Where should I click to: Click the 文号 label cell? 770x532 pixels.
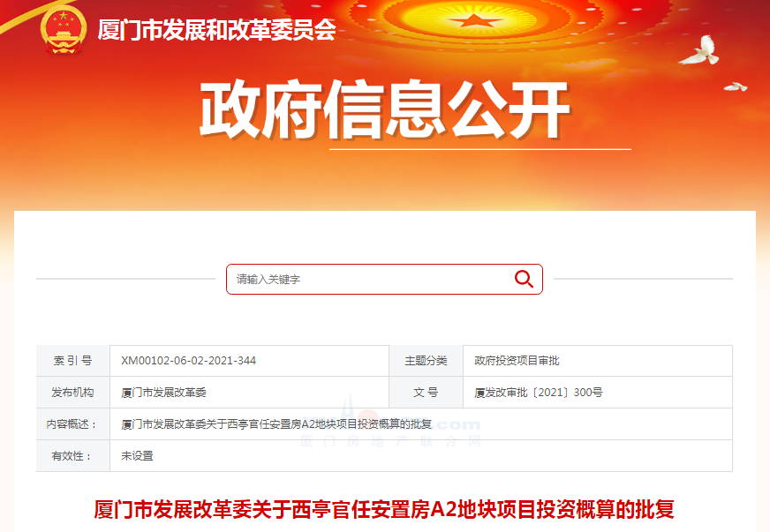click(426, 392)
